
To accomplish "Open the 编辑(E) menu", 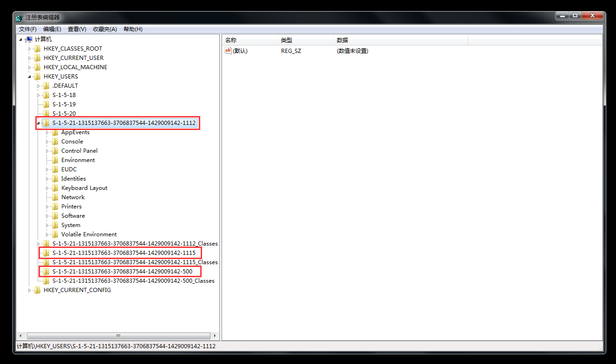I will pos(52,29).
